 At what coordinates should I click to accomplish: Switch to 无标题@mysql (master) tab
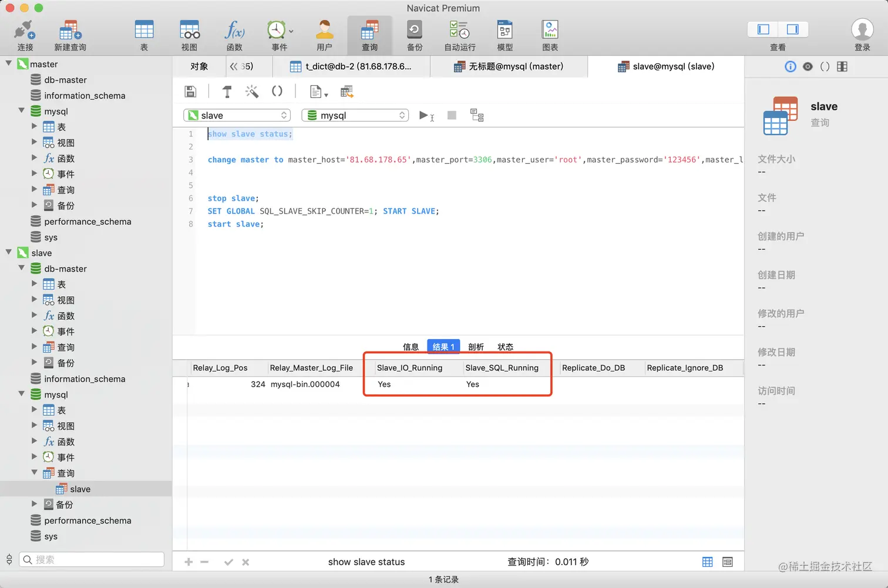point(509,66)
